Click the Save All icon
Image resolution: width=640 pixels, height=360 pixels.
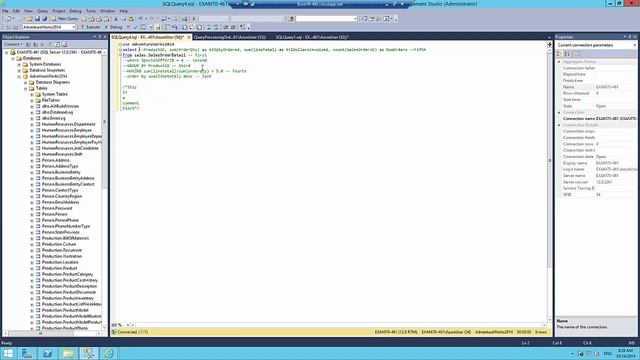tap(44, 19)
